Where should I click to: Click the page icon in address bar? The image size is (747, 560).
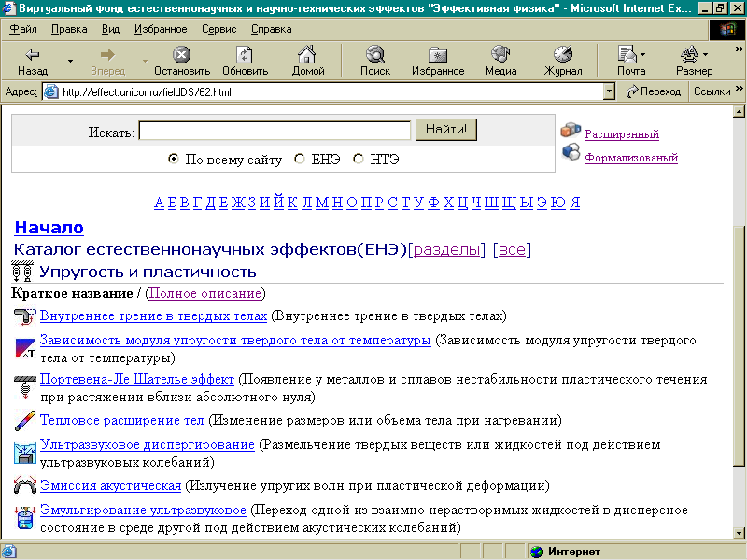(x=50, y=91)
